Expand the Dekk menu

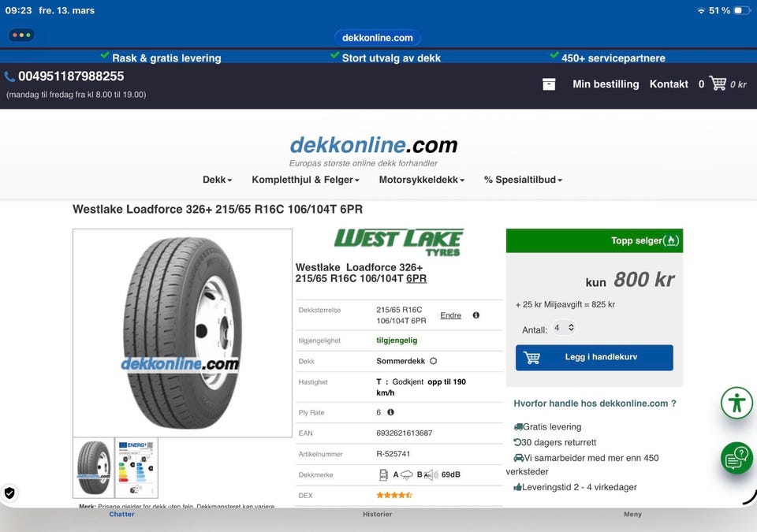(x=218, y=180)
